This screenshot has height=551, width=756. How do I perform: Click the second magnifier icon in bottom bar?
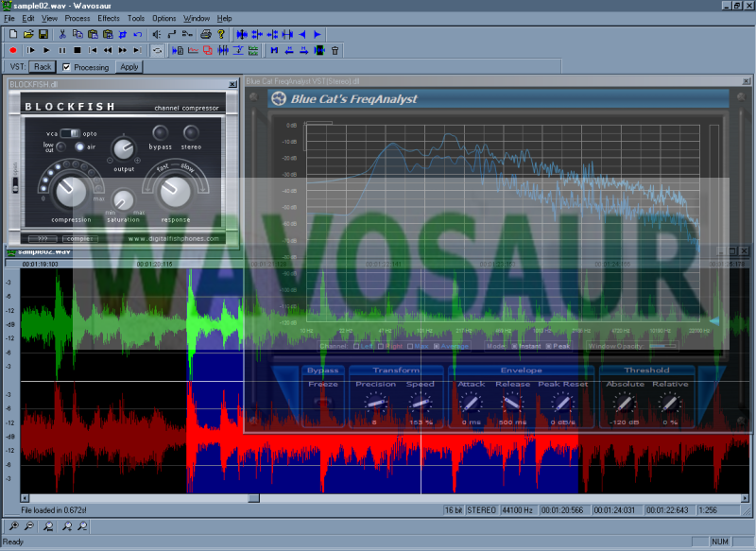click(x=29, y=525)
